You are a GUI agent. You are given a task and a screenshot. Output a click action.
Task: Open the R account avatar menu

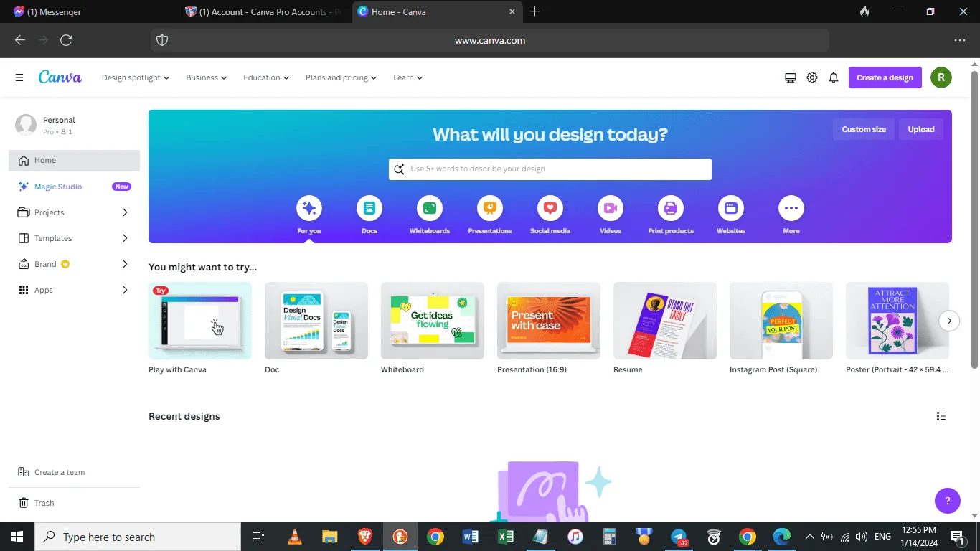[941, 77]
